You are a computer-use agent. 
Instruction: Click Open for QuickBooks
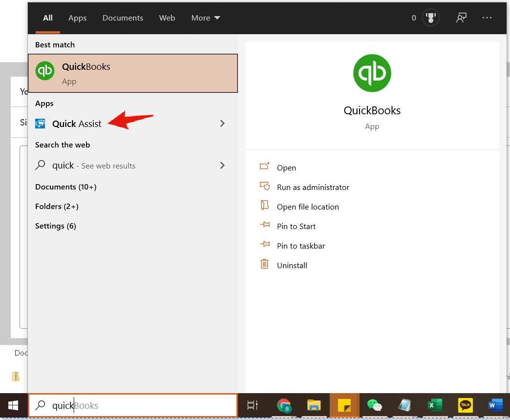[x=286, y=168]
